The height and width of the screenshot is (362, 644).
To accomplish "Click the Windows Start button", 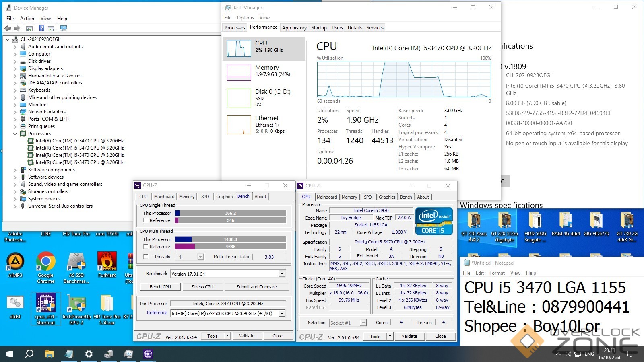I will point(10,354).
